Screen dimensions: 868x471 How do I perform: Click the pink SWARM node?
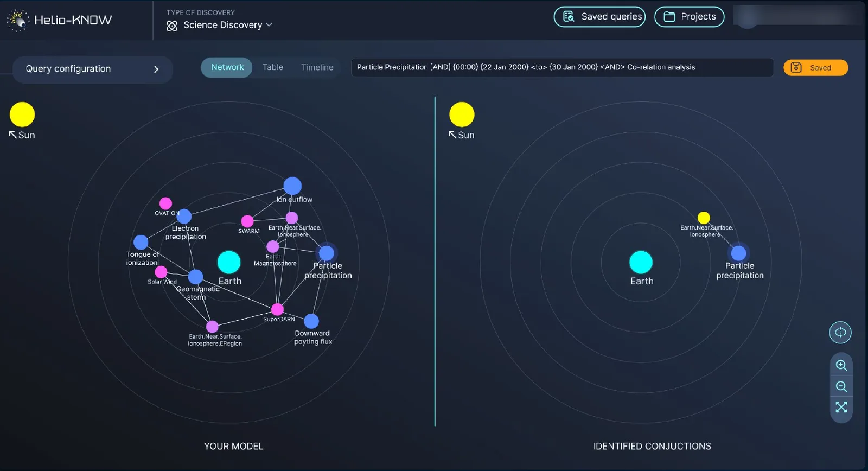click(x=247, y=221)
